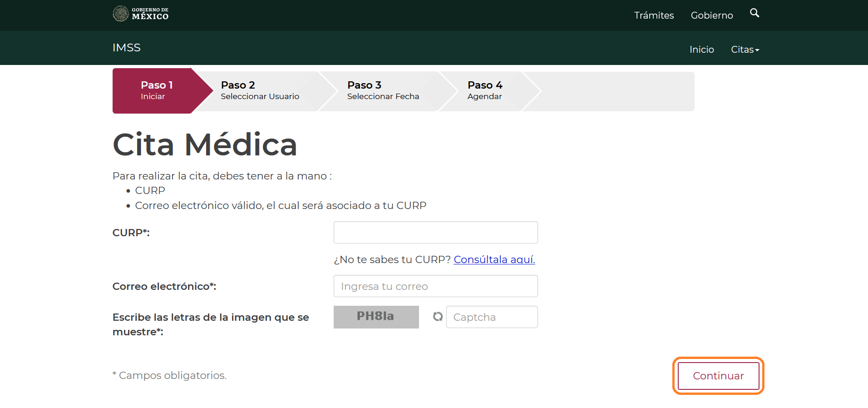868x408 pixels.
Task: Click the Correo electrónico válido bullet item
Action: coord(281,205)
